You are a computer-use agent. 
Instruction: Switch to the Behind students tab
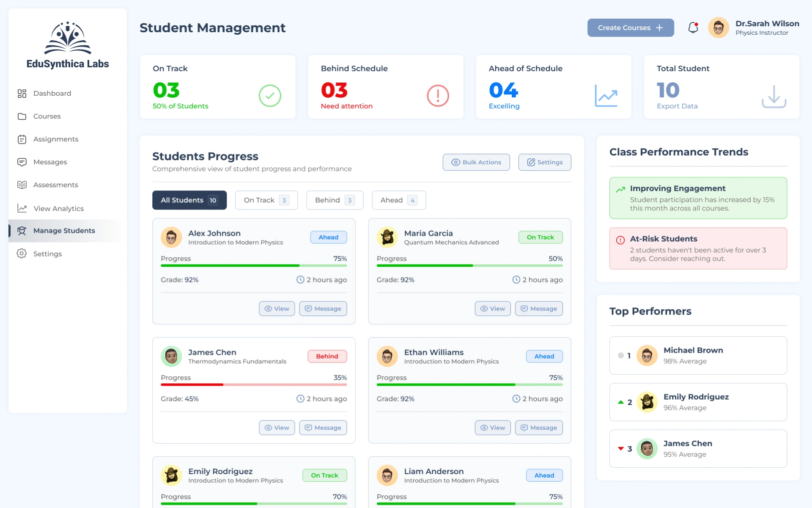[x=334, y=200]
